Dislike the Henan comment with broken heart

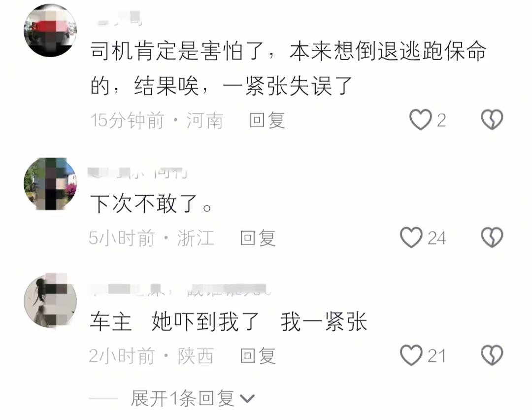click(492, 119)
